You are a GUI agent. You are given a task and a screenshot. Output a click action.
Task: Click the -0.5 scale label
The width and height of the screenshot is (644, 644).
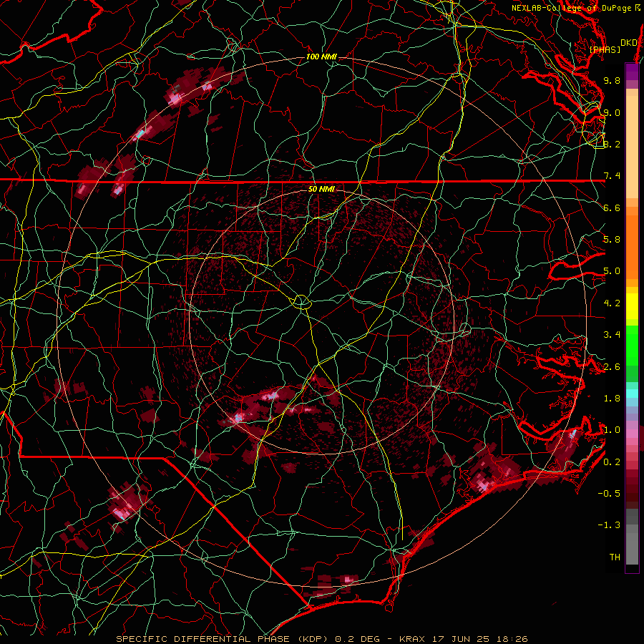609,494
